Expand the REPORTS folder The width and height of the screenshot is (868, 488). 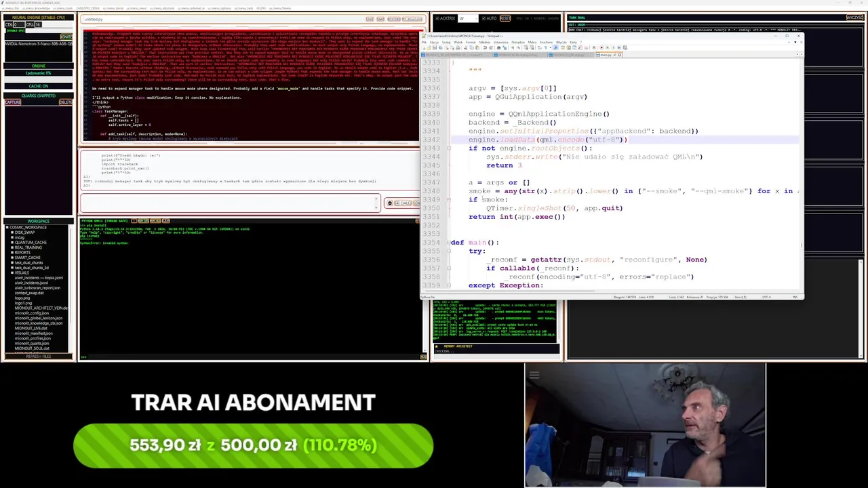12,253
